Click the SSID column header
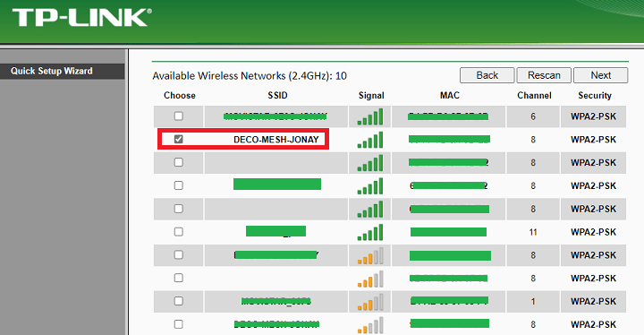The height and width of the screenshot is (335, 644). click(277, 95)
